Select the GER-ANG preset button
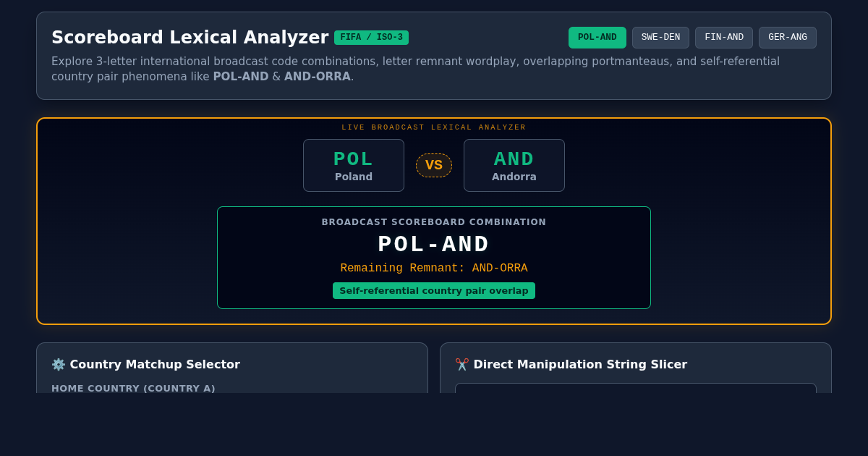The height and width of the screenshot is (456, 868). [788, 38]
